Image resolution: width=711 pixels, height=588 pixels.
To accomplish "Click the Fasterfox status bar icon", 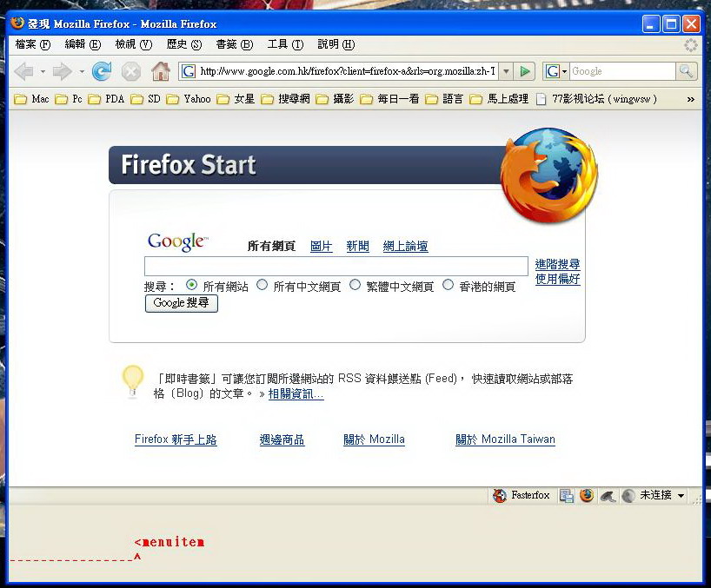I will 500,496.
